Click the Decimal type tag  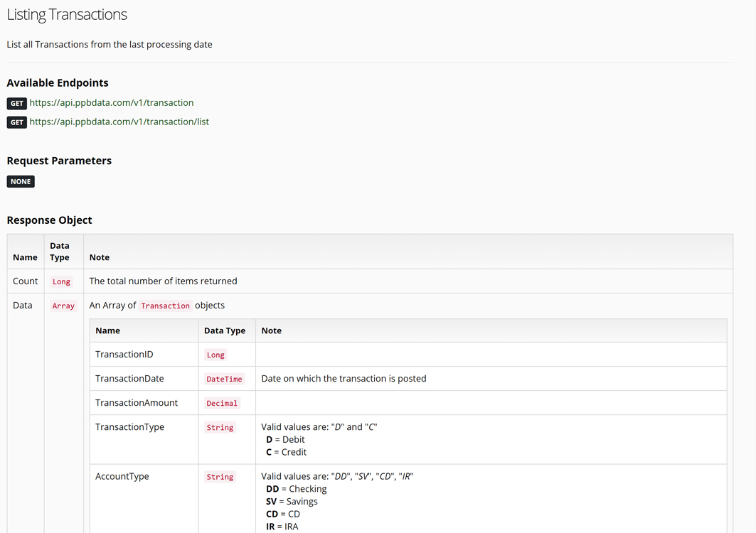pyautogui.click(x=222, y=403)
